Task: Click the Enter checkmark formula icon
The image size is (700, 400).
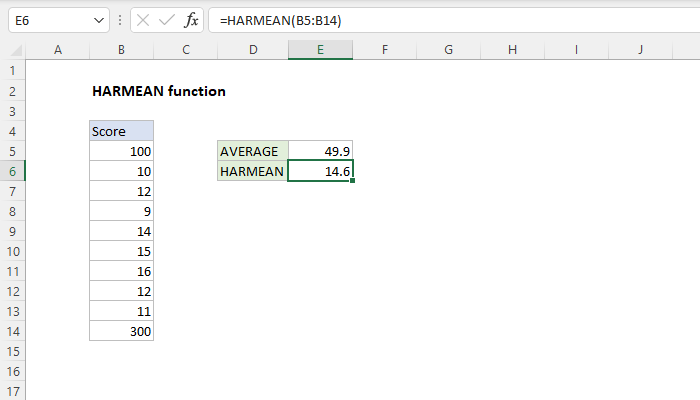Action: point(167,20)
